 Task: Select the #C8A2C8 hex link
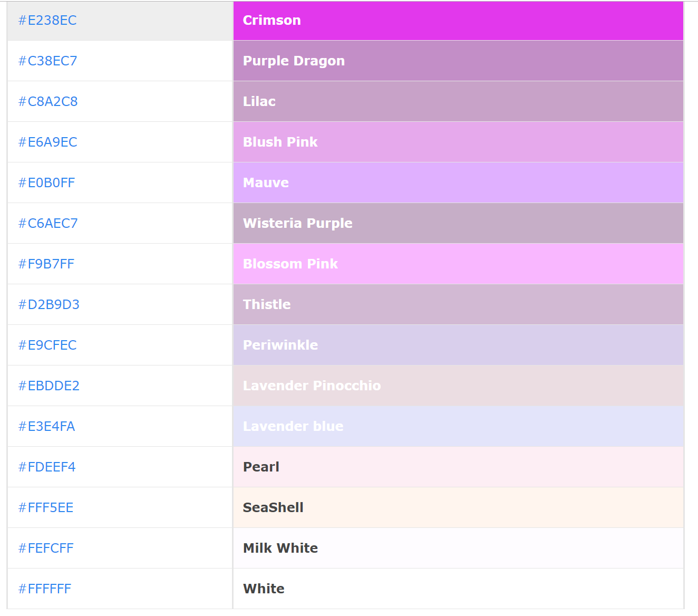48,102
